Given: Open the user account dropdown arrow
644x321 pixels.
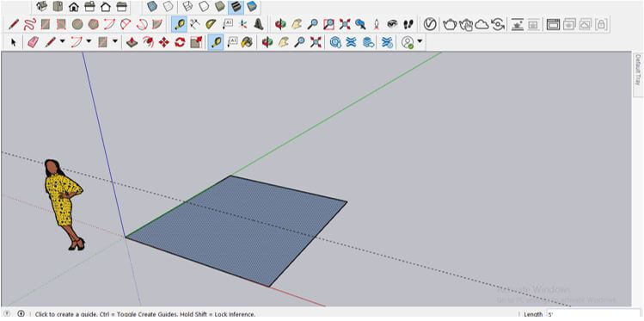Looking at the screenshot, I should pos(420,41).
